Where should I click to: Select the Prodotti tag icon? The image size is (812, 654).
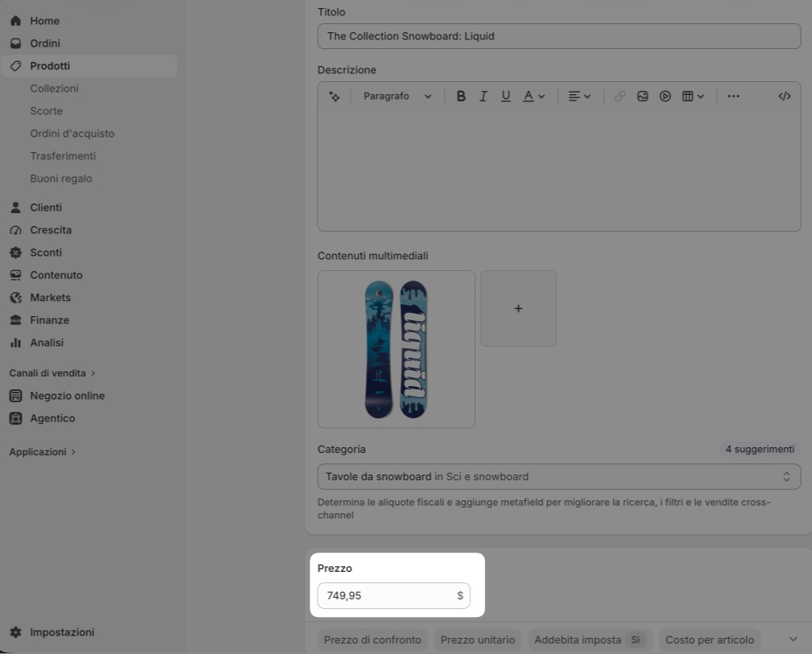coord(15,66)
